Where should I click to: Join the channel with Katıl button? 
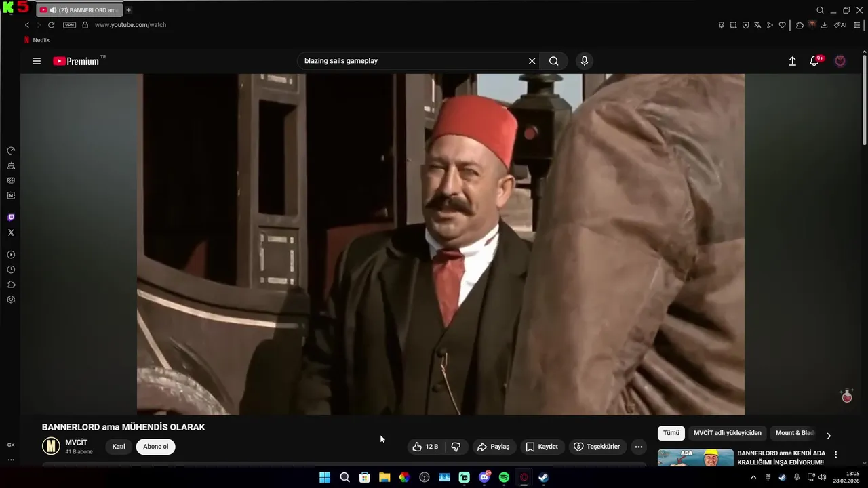click(119, 447)
